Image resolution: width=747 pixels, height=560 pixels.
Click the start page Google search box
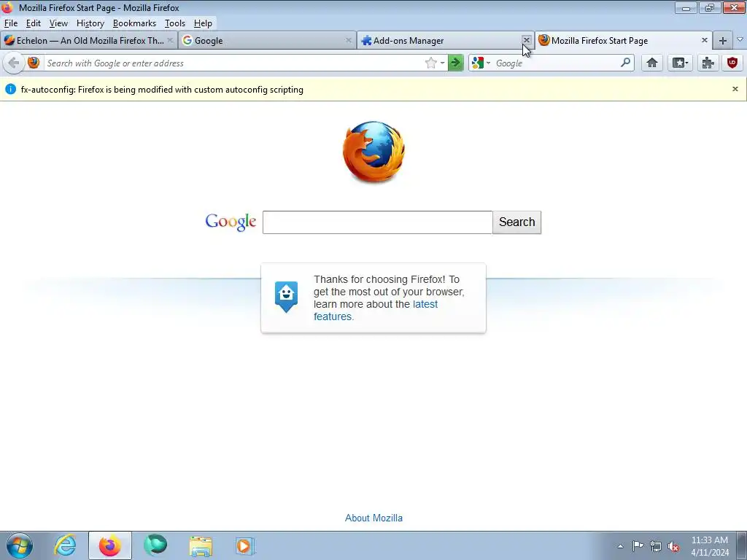point(377,222)
